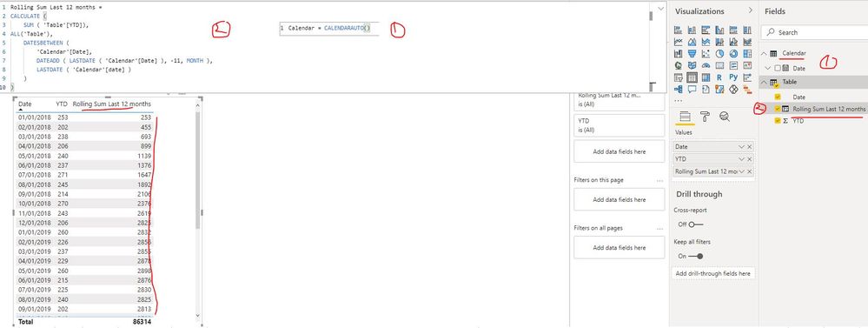Click Add data fields under Filters on this page
Image resolution: width=868 pixels, height=328 pixels.
619,199
